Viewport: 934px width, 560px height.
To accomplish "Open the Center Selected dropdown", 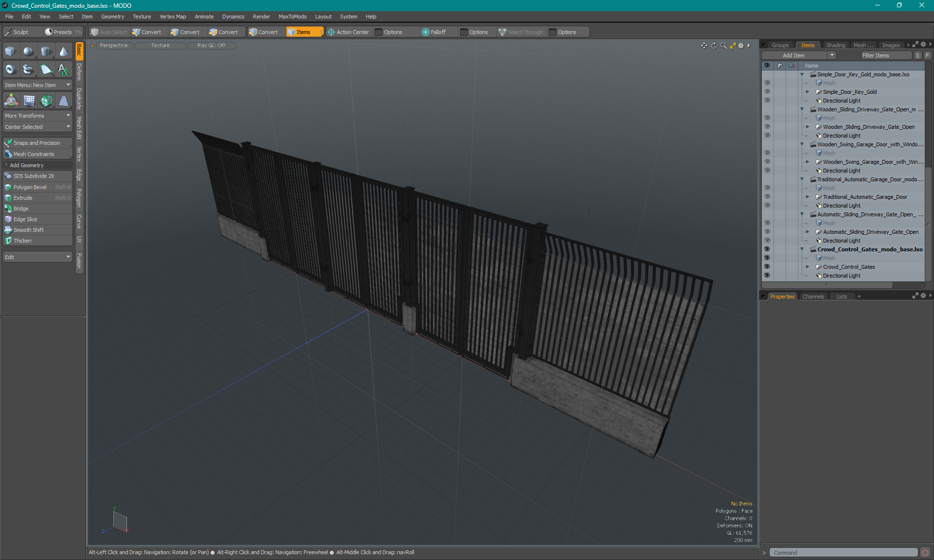I will [37, 127].
